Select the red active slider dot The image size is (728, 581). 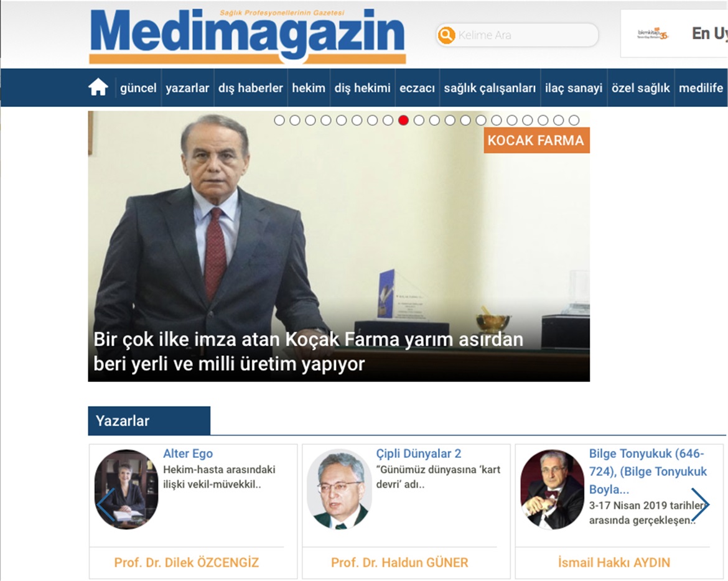click(403, 120)
